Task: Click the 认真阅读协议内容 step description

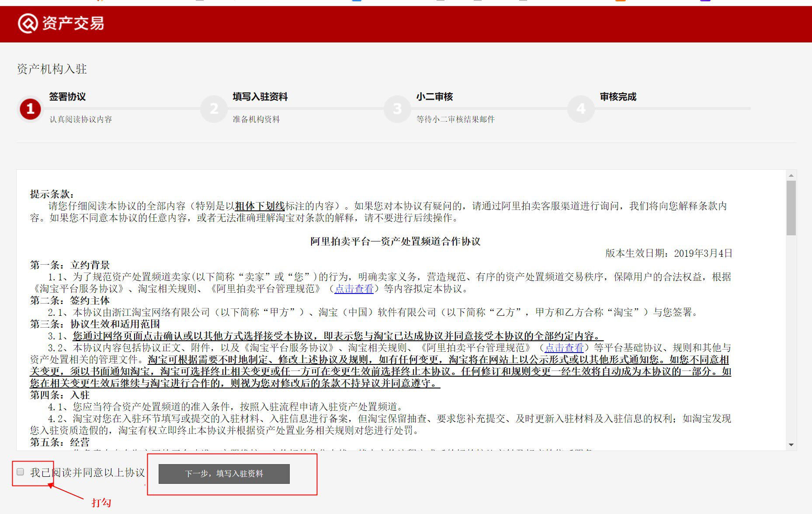Action: coord(81,119)
